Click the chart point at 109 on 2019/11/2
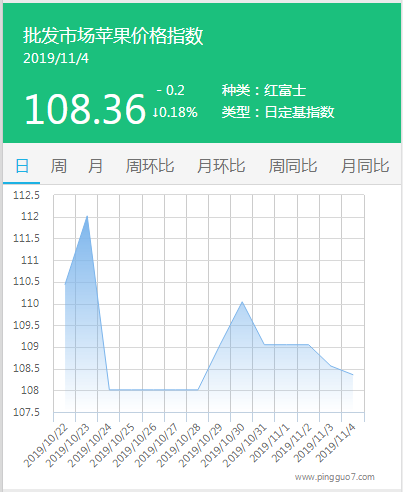This screenshot has width=403, height=492. pyautogui.click(x=308, y=344)
